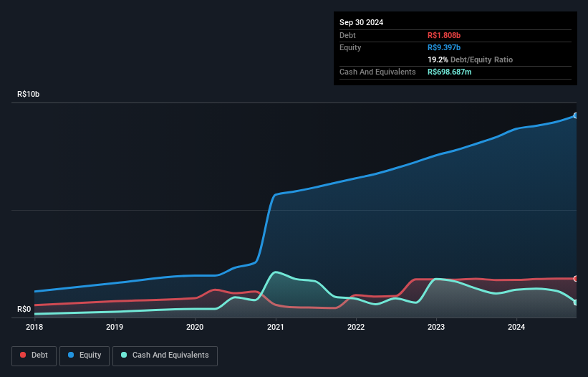Click the 19.2% Debt/Equity Ratio text
588x377 pixels.
[471, 59]
